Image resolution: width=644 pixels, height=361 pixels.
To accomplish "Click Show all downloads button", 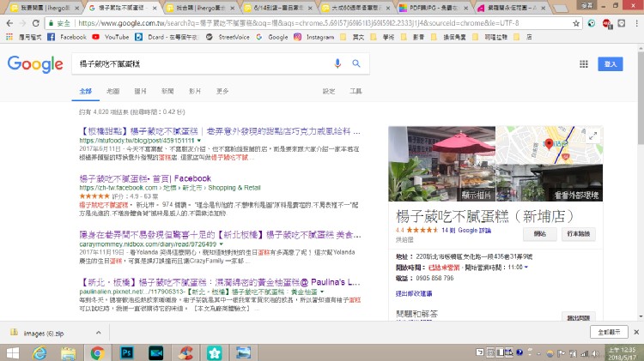I will click(x=609, y=332).
